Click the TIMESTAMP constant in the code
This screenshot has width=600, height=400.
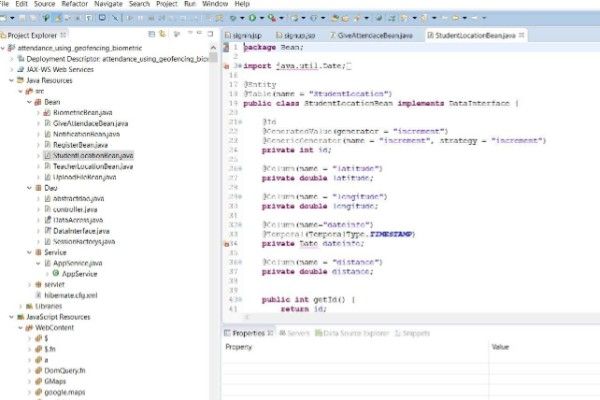click(x=390, y=234)
